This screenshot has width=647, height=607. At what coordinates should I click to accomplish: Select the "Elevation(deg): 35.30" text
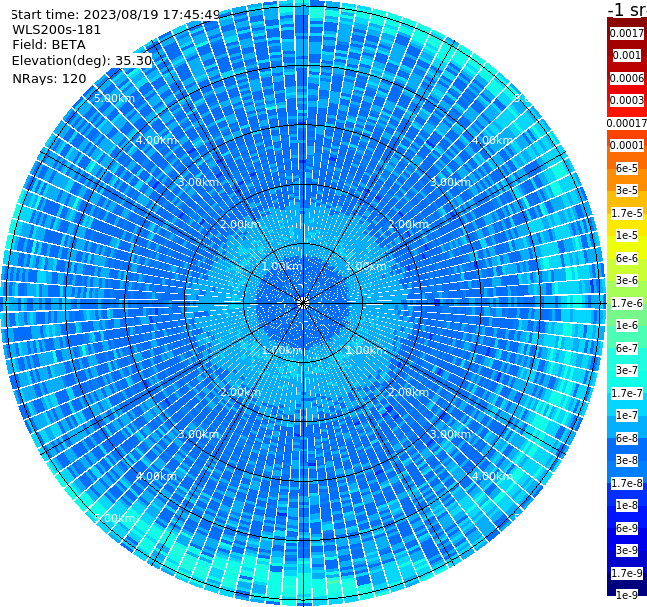[82, 61]
